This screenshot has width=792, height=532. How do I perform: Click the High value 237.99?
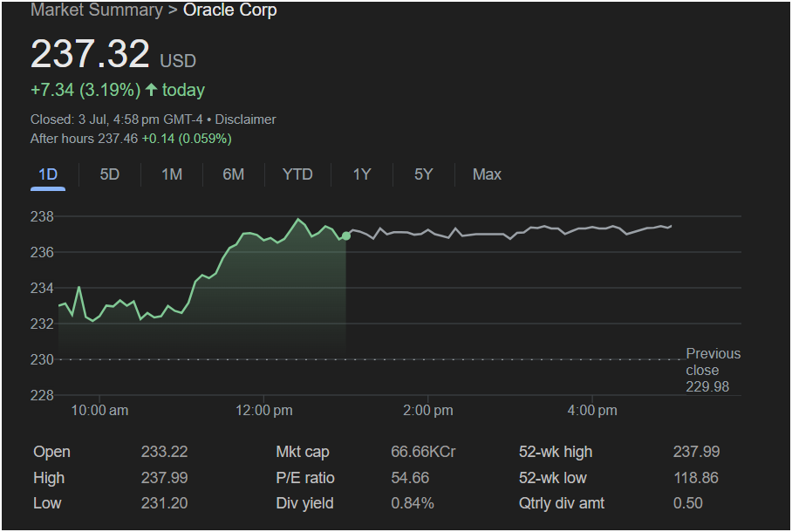[x=164, y=478]
